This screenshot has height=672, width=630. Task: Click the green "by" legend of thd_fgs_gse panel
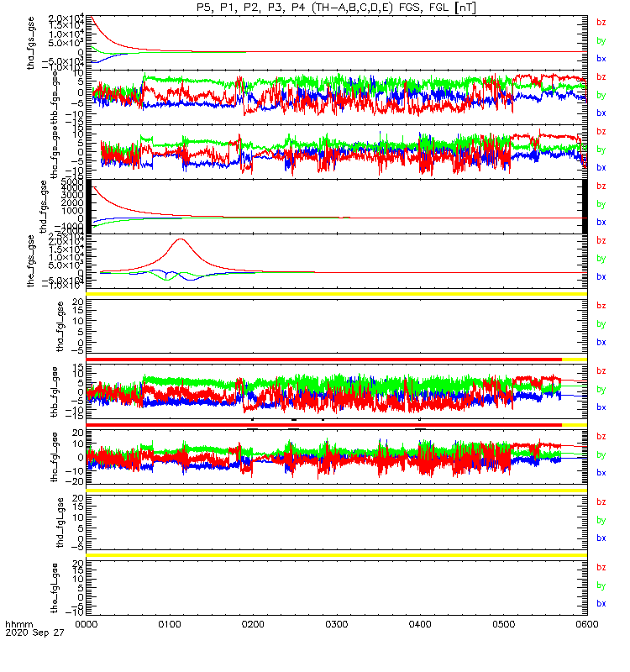pyautogui.click(x=601, y=204)
